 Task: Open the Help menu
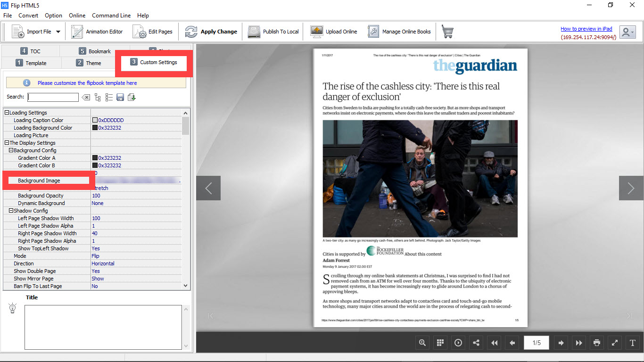pos(143,16)
